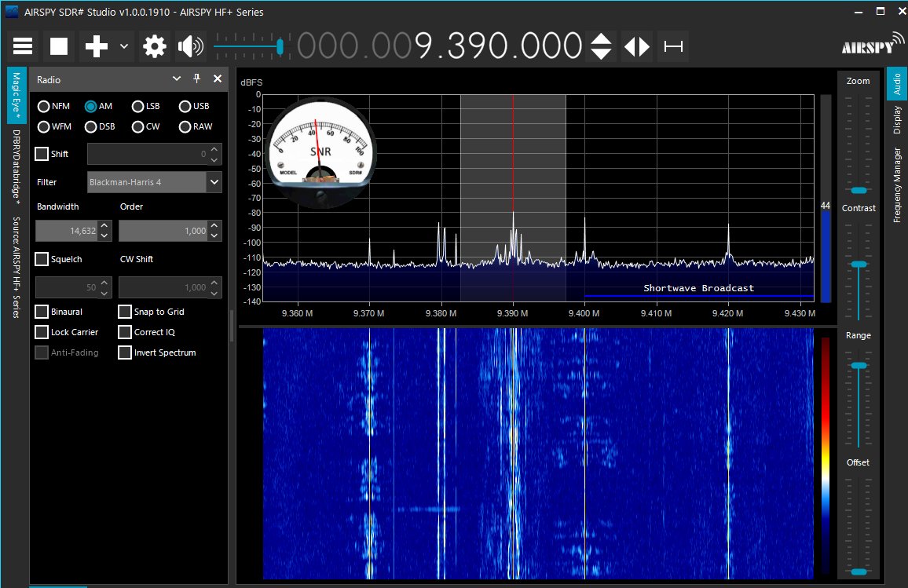Screen dimensions: 908x588
Task: Increase Bandwidth with the up stepper
Action: tap(104, 225)
